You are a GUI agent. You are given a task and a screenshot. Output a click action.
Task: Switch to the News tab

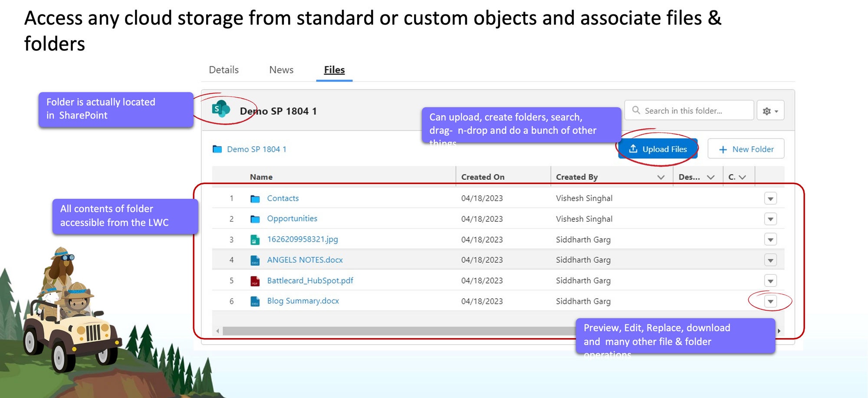(x=281, y=70)
